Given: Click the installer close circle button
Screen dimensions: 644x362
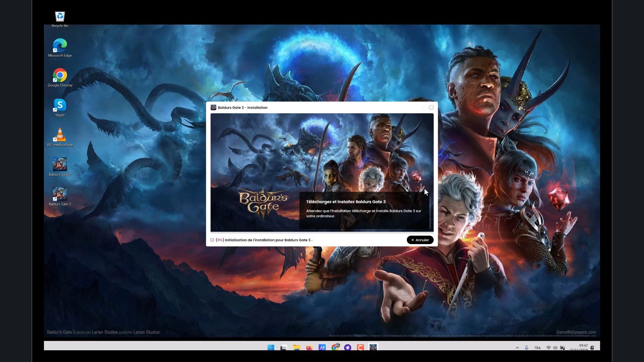Looking at the screenshot, I should (x=431, y=108).
